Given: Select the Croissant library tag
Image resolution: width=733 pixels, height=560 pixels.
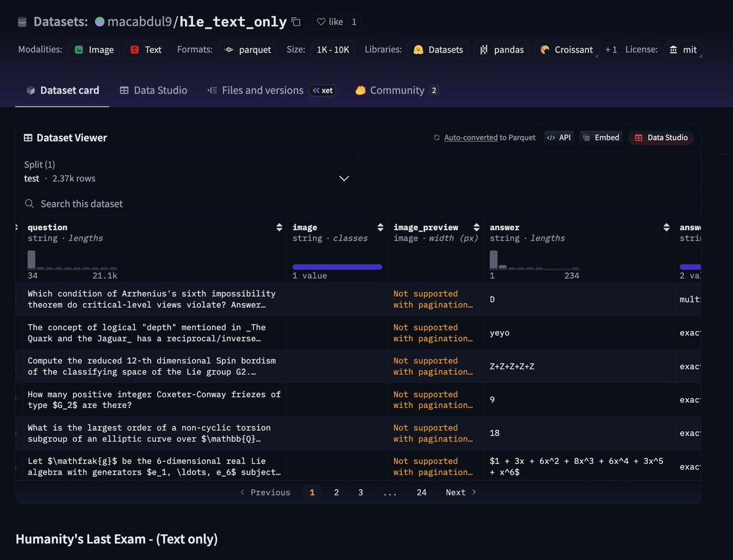Looking at the screenshot, I should coord(566,49).
